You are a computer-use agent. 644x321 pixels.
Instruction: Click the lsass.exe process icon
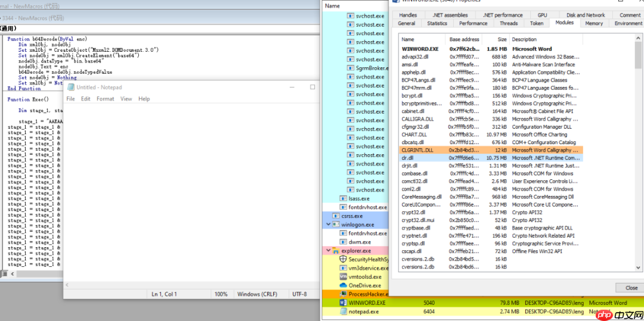click(343, 199)
